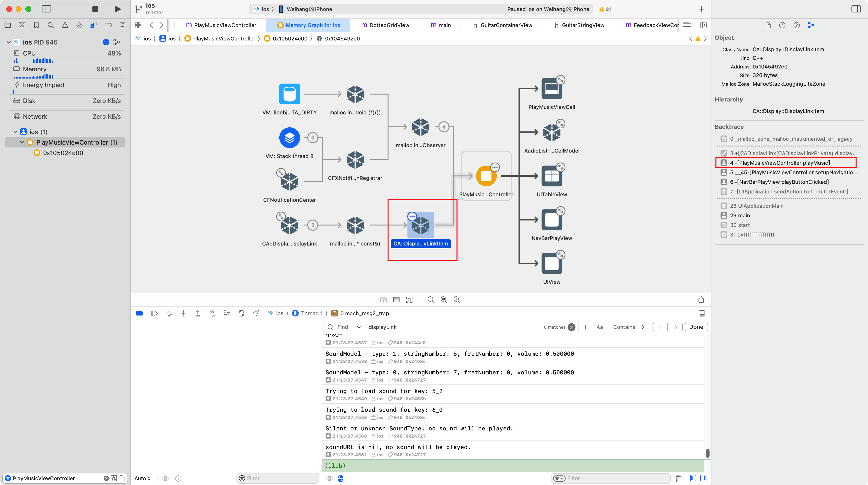Select the PlayMusic...Controller node
This screenshot has height=485, width=868.
coord(486,176)
